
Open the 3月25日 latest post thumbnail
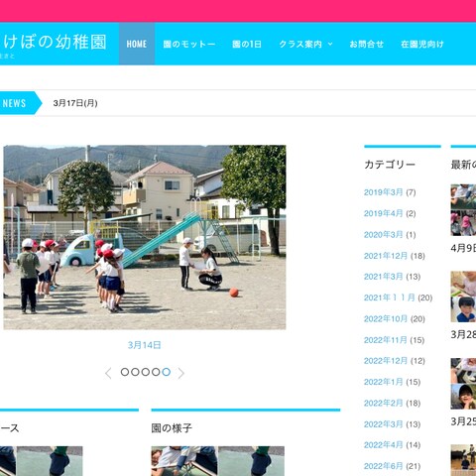463,384
